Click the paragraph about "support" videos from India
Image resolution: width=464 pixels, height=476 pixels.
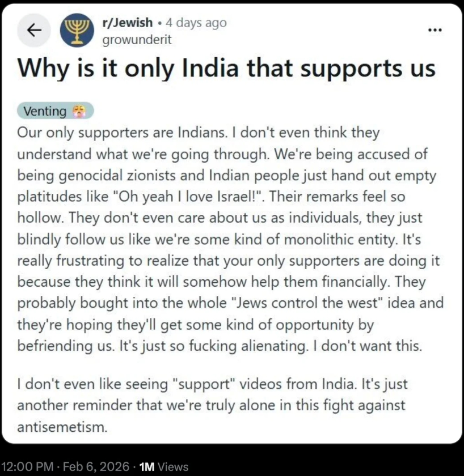(x=212, y=406)
